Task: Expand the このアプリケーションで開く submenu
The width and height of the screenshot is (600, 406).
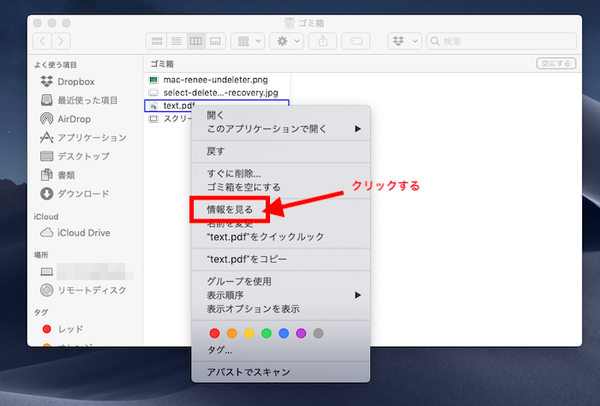Action: click(x=280, y=129)
